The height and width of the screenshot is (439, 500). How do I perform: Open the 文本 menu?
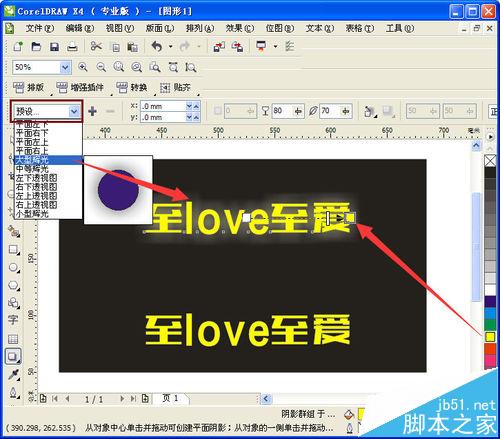(x=320, y=28)
